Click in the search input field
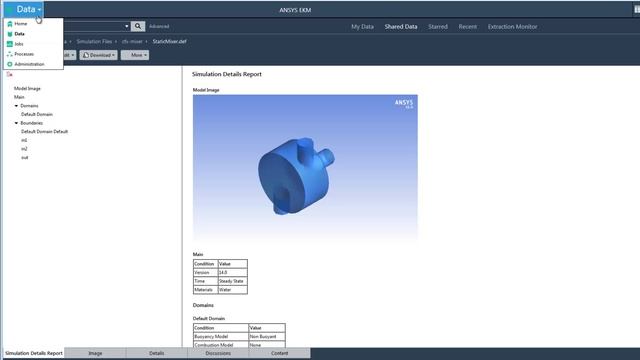The image size is (640, 360). [93, 26]
